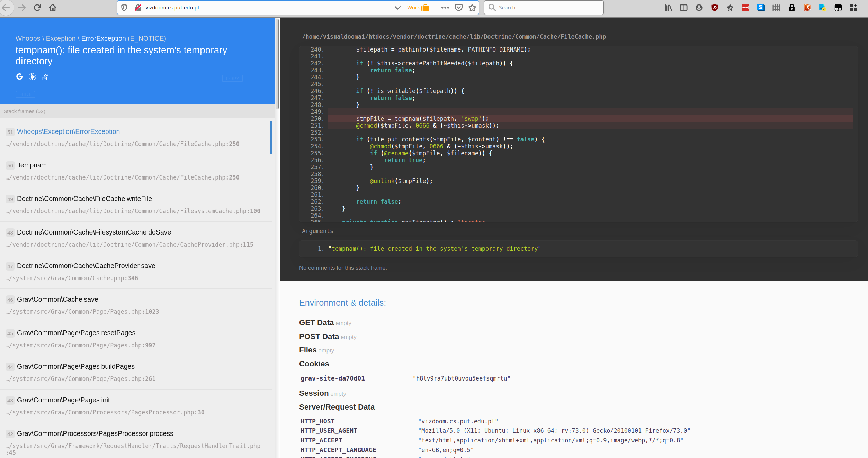This screenshot has height=458, width=868.
Task: Toggle the browser sidebar view
Action: [x=683, y=7]
